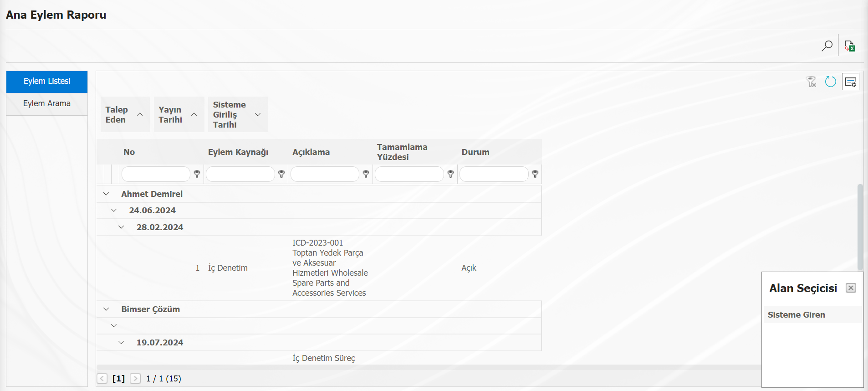Export report to Excel icon
868x391 pixels.
tap(850, 46)
